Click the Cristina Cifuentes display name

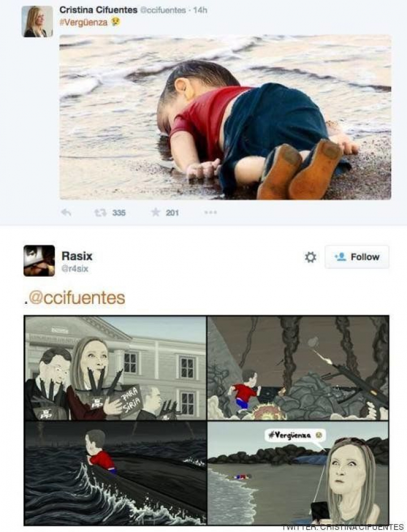98,10
